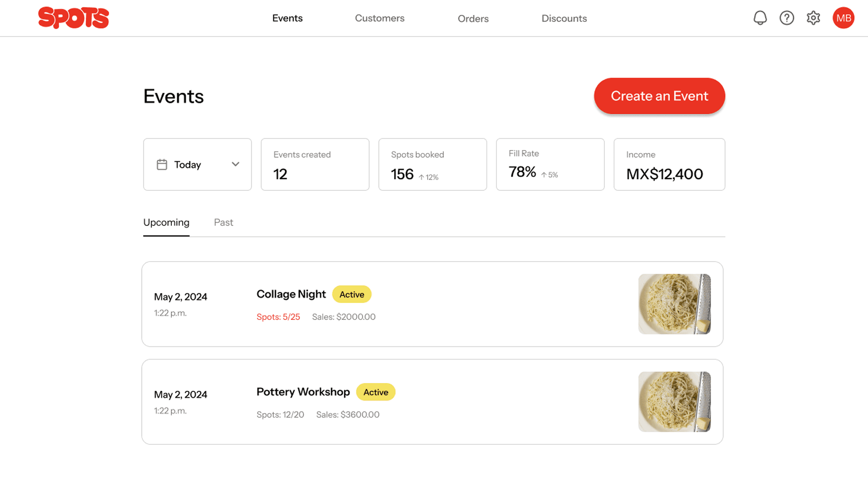Select the Upcoming tab
This screenshot has height=502, width=868.
click(166, 222)
